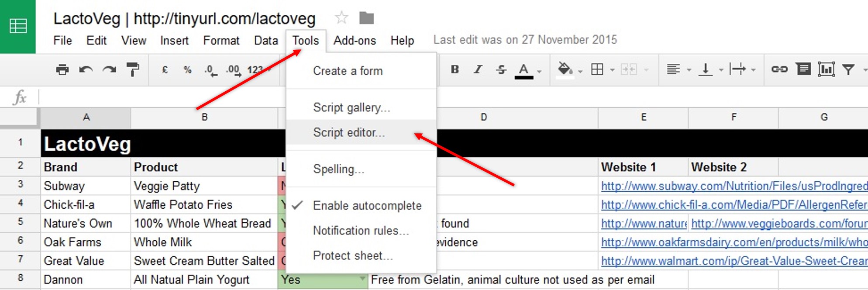
Task: Click the redo arrow icon
Action: (x=109, y=69)
